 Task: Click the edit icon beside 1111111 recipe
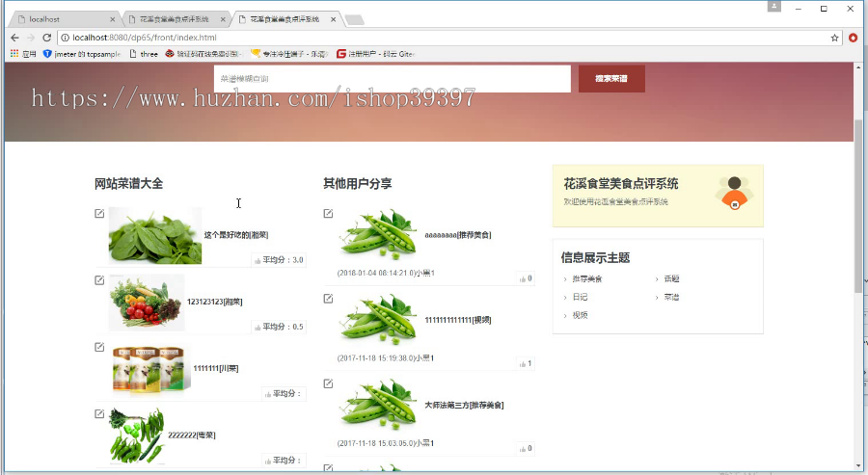[99, 347]
